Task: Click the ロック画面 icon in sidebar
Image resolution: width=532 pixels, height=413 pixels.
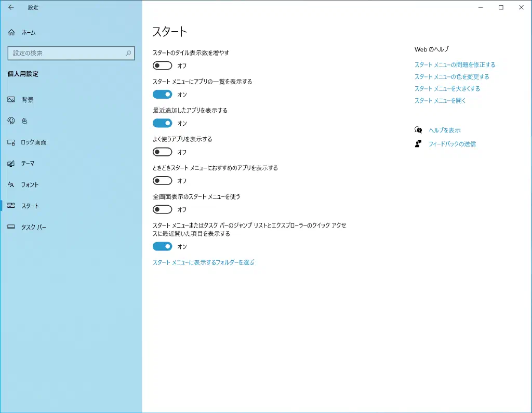Action: (11, 142)
